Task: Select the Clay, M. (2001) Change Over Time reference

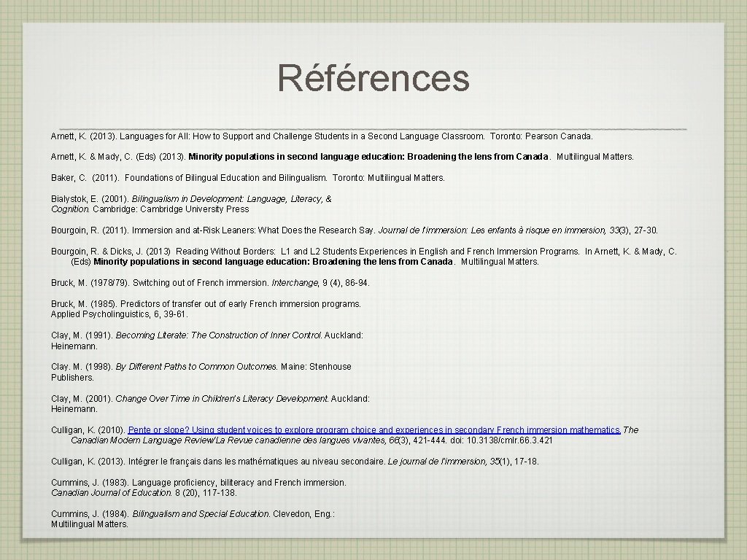Action: tap(210, 404)
